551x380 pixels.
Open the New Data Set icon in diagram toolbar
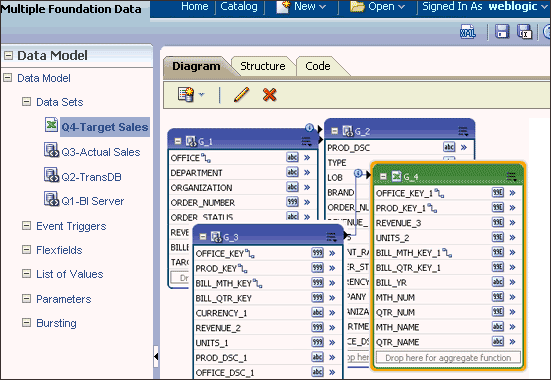point(186,95)
